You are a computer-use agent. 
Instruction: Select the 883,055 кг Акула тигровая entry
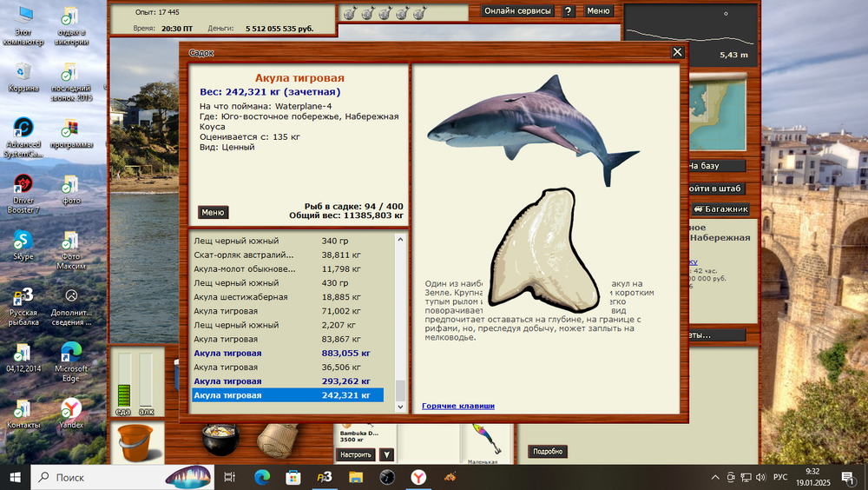click(x=286, y=354)
